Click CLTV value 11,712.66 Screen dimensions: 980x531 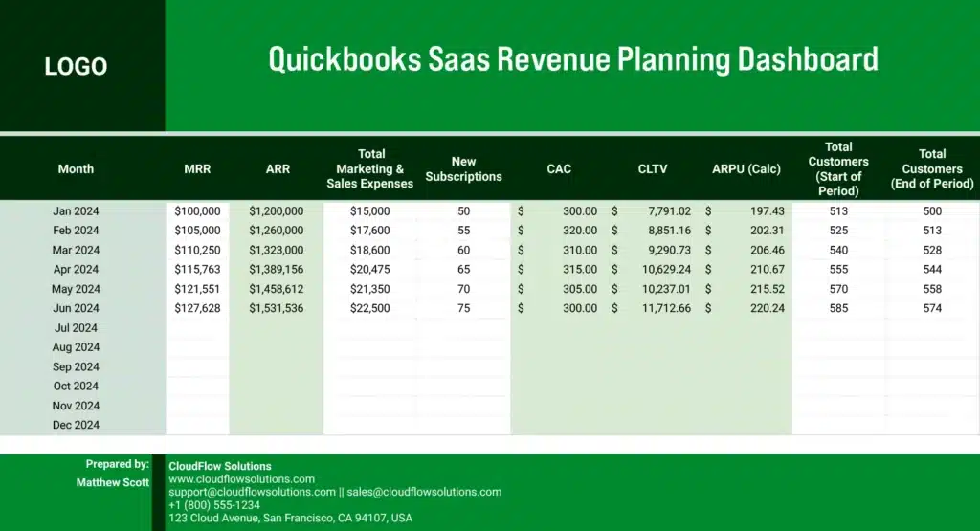pyautogui.click(x=666, y=308)
